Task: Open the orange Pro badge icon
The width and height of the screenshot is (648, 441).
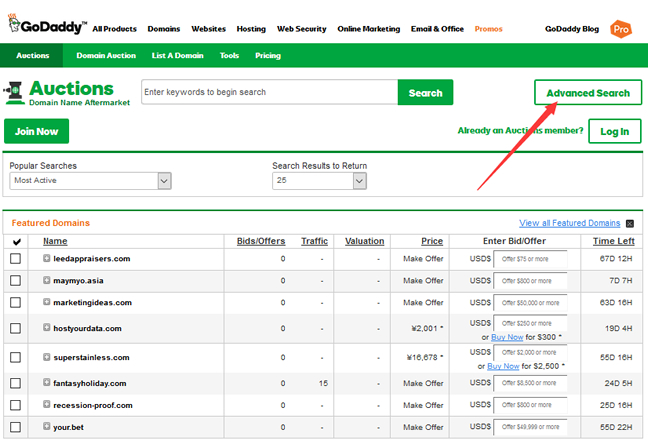Action: pyautogui.click(x=621, y=29)
